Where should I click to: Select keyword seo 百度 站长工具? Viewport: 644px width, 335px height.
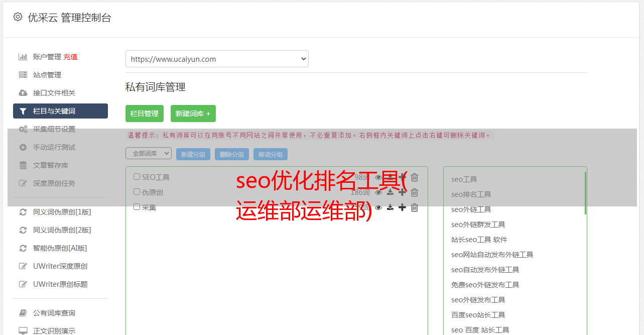point(480,330)
